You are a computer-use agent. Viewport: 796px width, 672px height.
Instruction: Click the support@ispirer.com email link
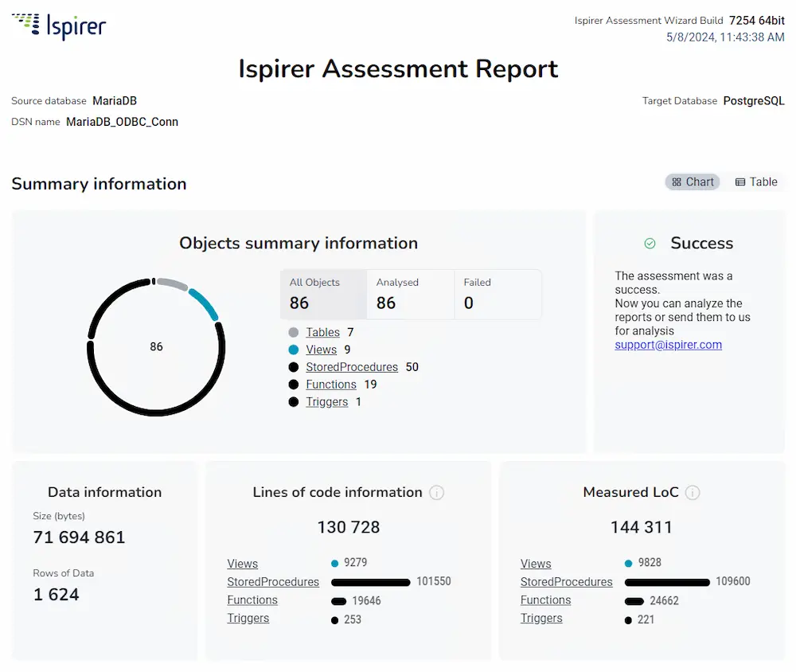(668, 345)
